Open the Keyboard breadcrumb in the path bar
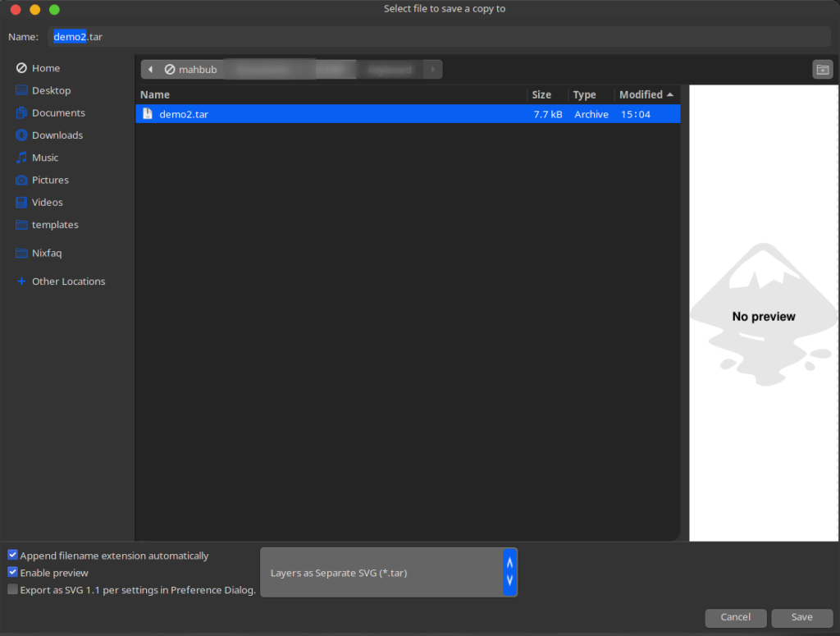The image size is (840, 636). click(x=390, y=69)
